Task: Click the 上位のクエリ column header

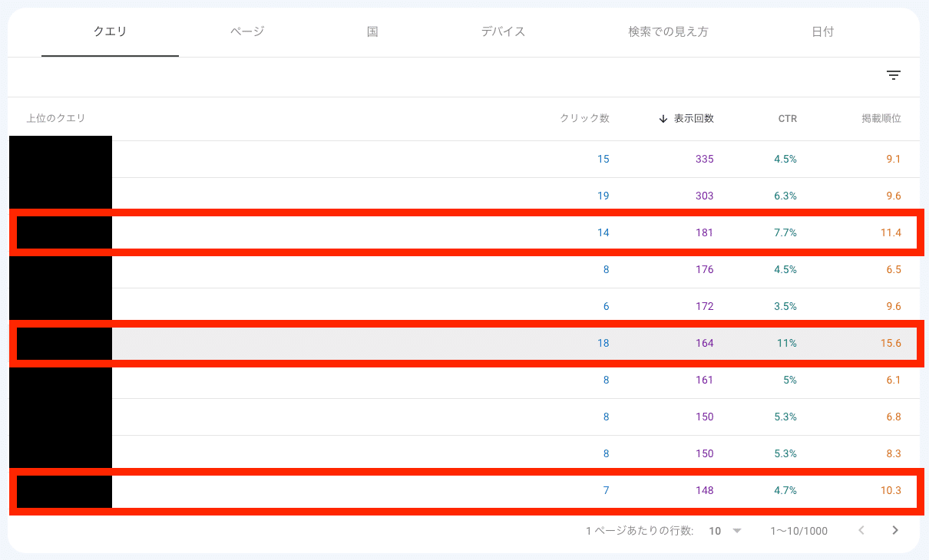Action: (x=55, y=119)
